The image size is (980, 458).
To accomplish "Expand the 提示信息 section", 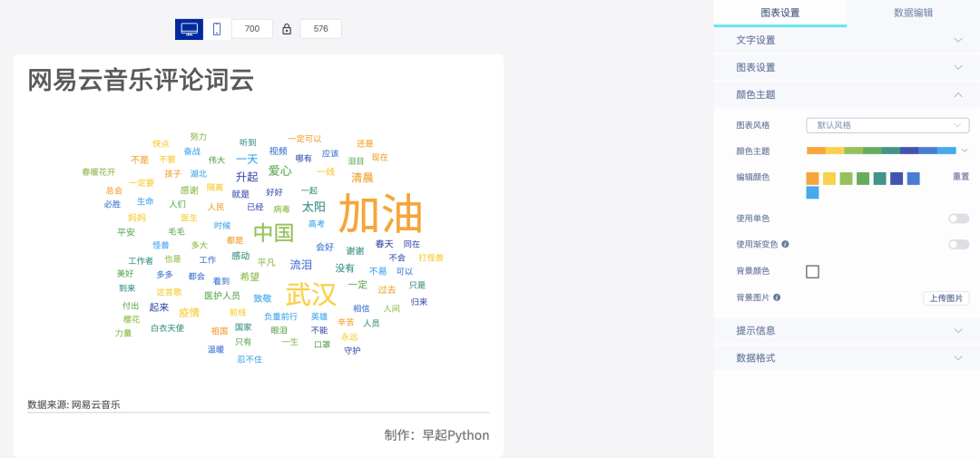I will point(847,330).
